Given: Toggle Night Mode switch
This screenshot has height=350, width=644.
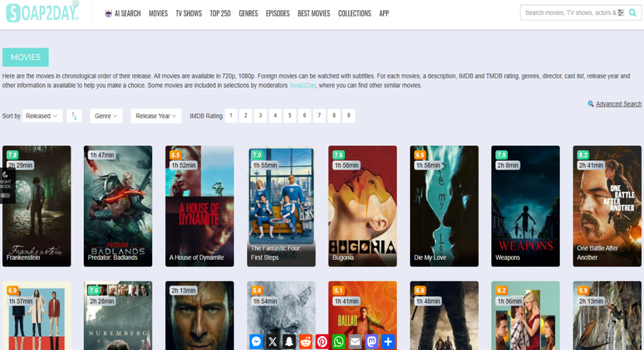Looking at the screenshot, I should tap(5, 195).
